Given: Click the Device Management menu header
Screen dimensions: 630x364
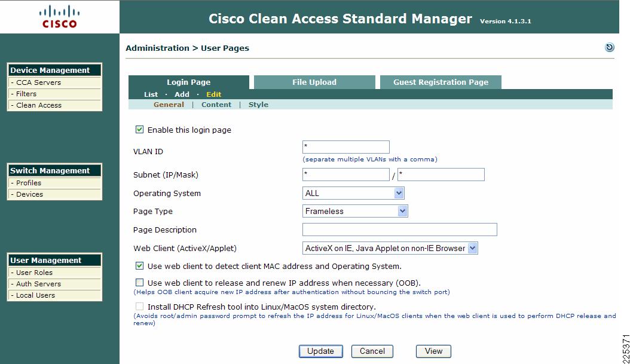Looking at the screenshot, I should (54, 70).
